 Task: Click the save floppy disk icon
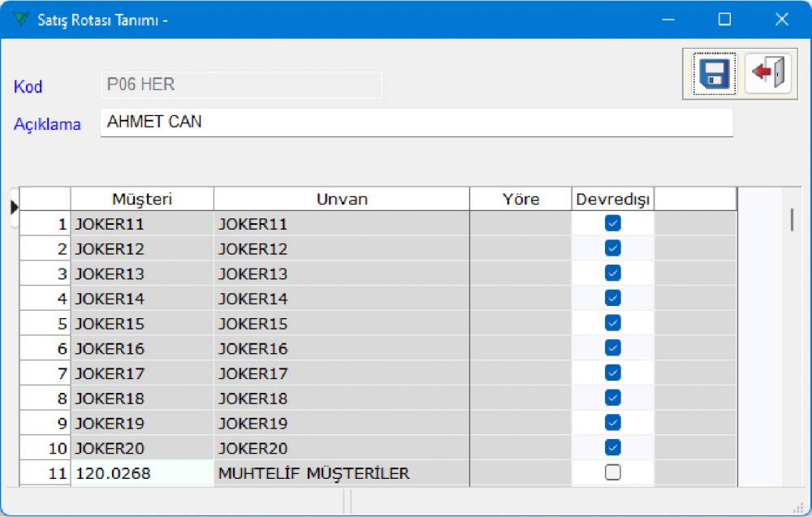tap(714, 74)
